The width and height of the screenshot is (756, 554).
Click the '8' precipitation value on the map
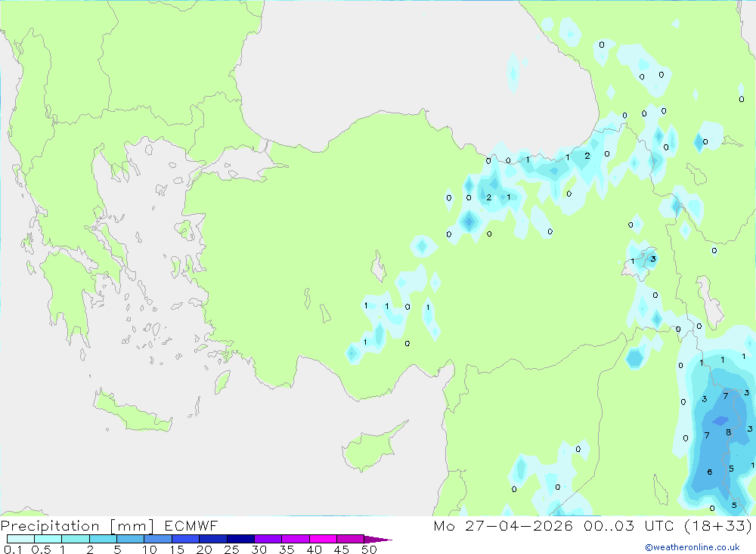click(728, 432)
